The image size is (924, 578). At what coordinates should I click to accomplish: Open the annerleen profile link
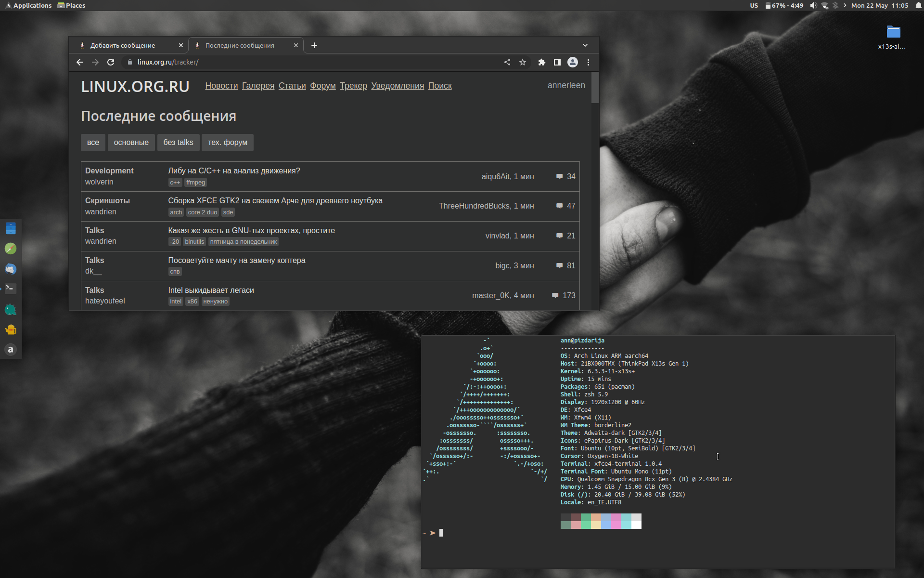pyautogui.click(x=566, y=85)
